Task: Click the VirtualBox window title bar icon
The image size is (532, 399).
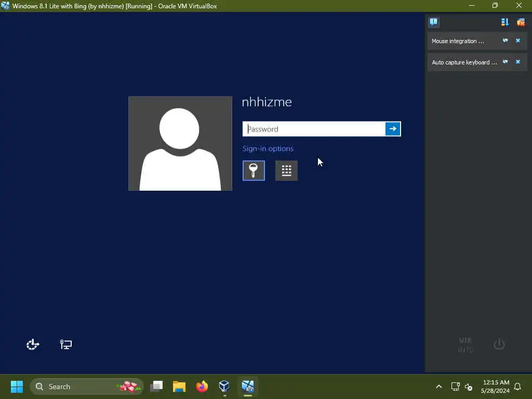Action: 5,6
